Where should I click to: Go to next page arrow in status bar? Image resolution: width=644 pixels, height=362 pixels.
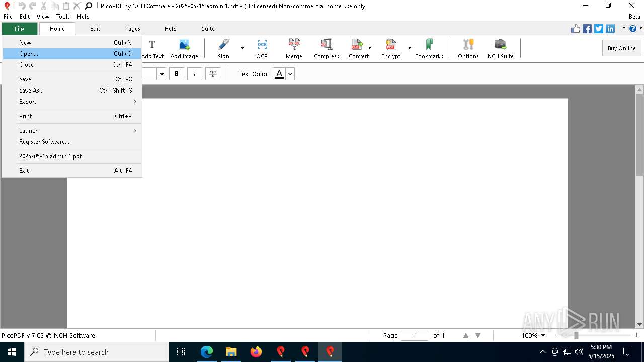[x=478, y=335]
